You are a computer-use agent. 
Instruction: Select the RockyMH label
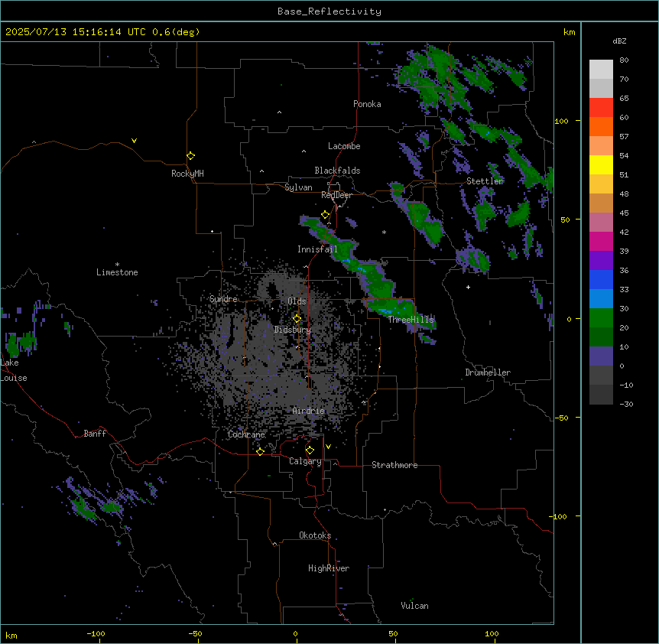point(187,174)
